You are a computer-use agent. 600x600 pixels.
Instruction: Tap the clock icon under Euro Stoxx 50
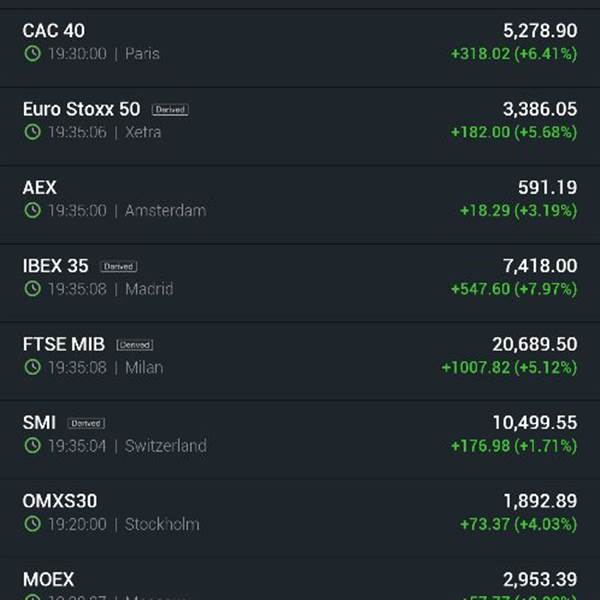click(33, 132)
